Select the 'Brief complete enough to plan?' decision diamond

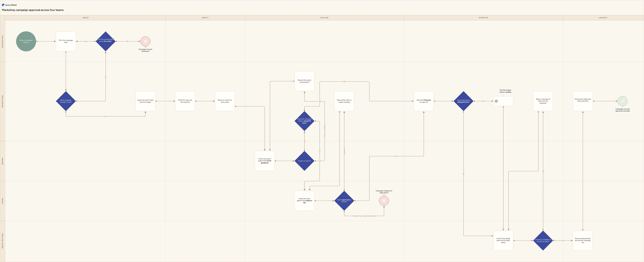click(66, 101)
